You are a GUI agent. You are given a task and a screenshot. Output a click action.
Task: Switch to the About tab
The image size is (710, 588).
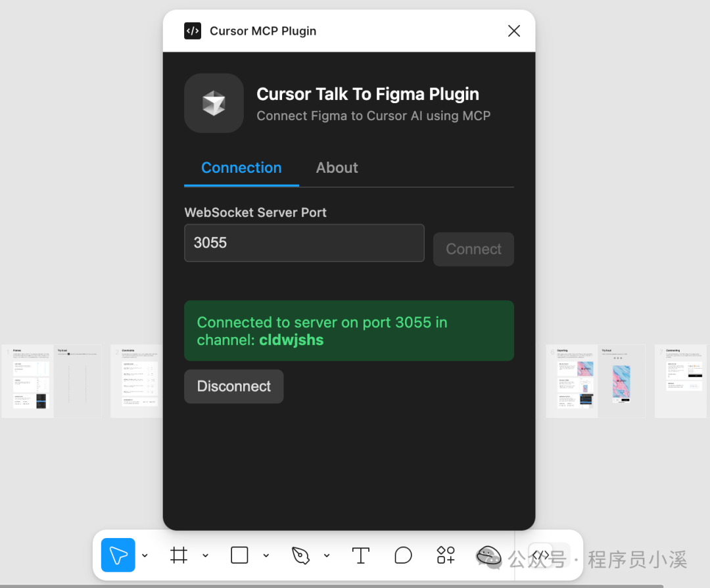[337, 168]
